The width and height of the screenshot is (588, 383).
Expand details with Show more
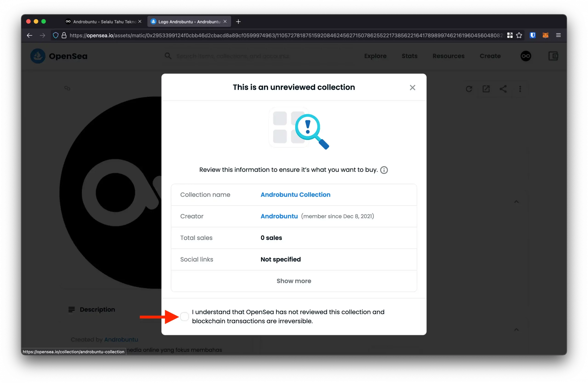(294, 281)
